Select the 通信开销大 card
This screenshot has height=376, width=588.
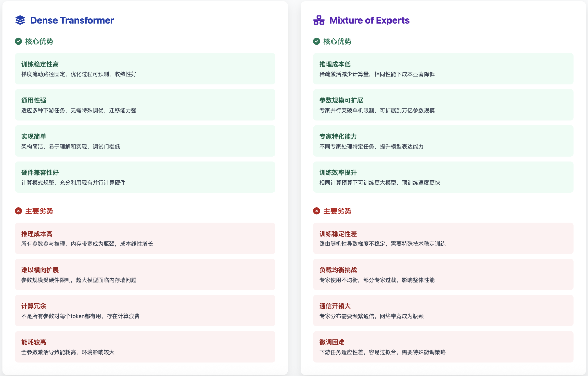tap(443, 310)
